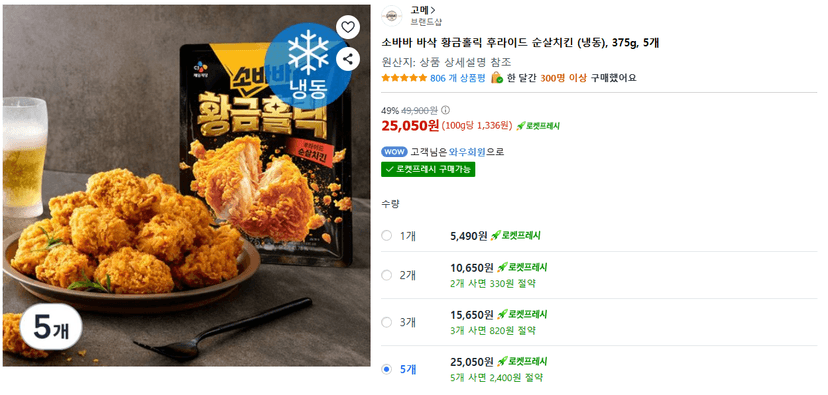Click the shopping bag purchase-count icon
This screenshot has height=395, width=828.
496,78
